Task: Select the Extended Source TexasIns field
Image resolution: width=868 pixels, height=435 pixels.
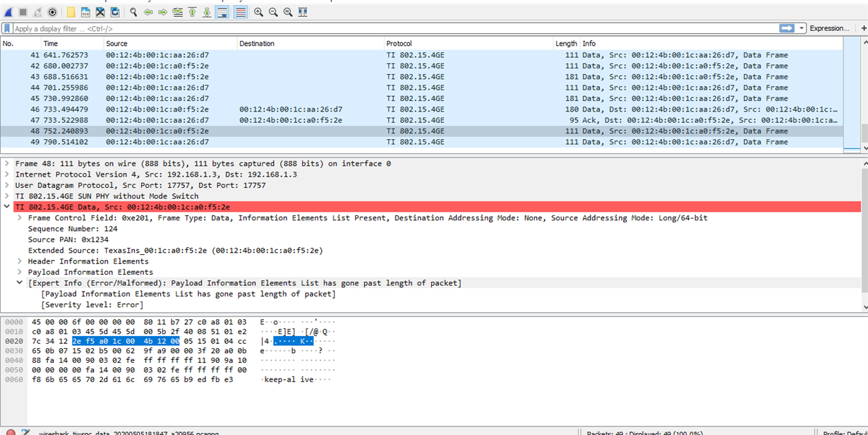Action: click(x=176, y=251)
